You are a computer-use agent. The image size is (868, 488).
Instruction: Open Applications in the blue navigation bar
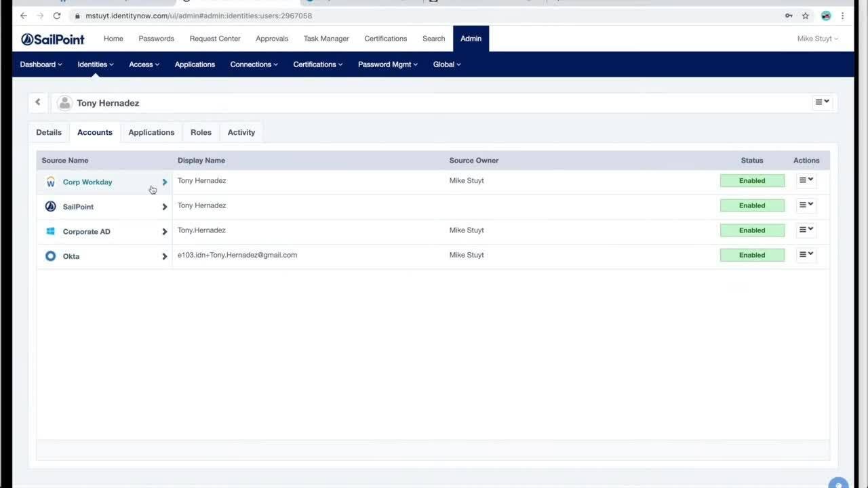click(x=195, y=64)
